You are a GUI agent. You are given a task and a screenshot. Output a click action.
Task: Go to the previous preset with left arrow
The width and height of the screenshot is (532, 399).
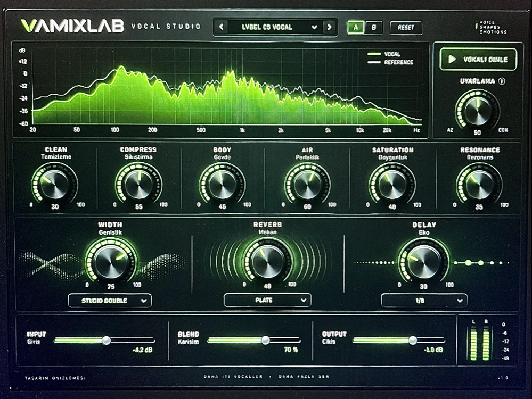click(x=222, y=27)
